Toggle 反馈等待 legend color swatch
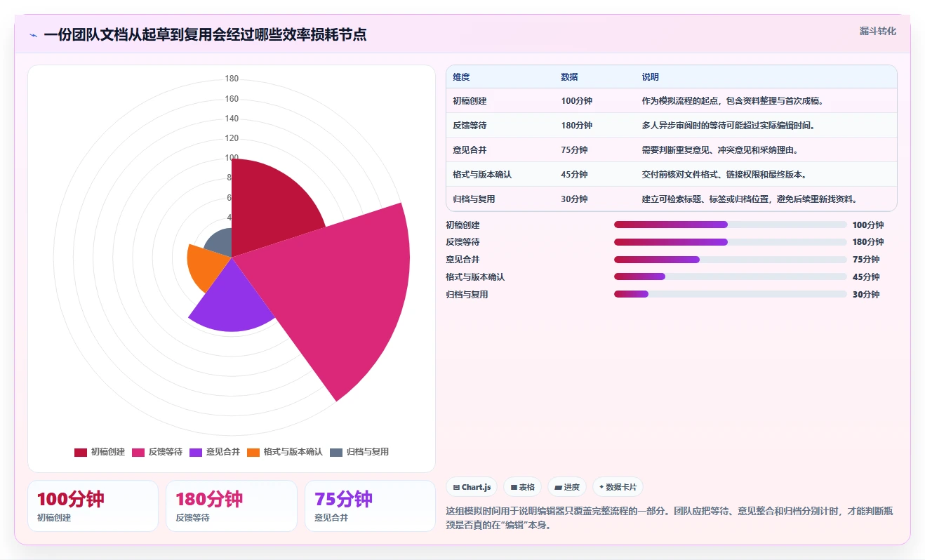The width and height of the screenshot is (925, 560). 138,452
